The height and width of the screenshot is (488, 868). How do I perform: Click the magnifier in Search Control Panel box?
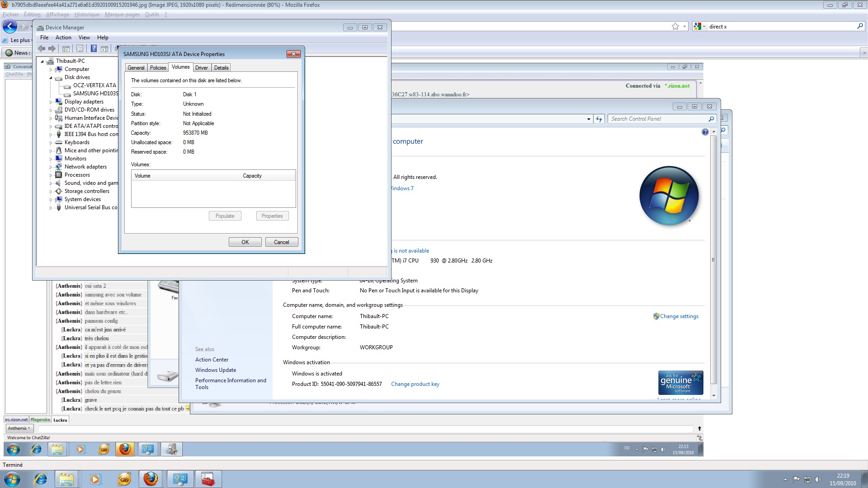(x=711, y=119)
